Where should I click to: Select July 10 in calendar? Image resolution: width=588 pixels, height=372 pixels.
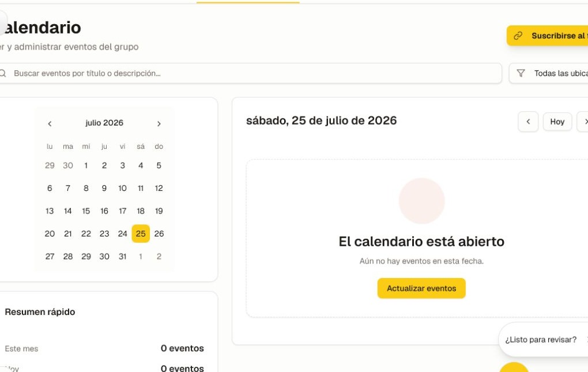(123, 188)
